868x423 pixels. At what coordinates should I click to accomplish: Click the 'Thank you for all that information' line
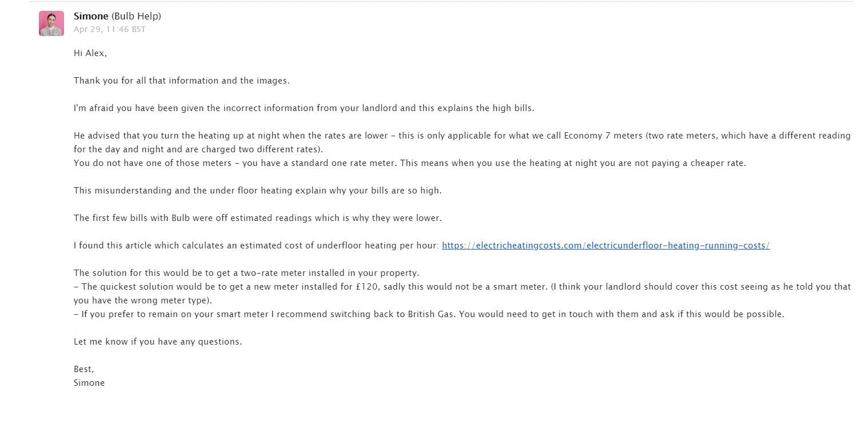(x=182, y=81)
